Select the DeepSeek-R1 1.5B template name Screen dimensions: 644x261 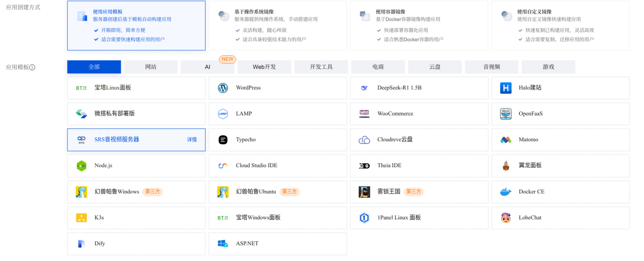click(399, 88)
